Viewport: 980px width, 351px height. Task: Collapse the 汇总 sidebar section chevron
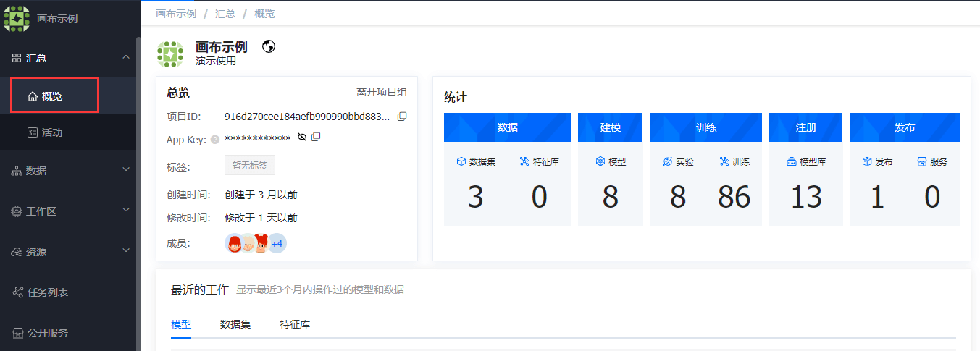tap(126, 57)
